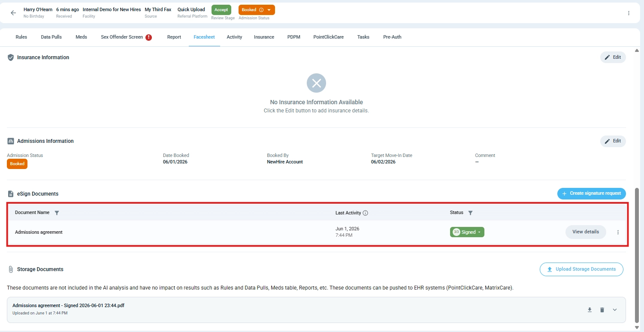644x332 pixels.
Task: Click the Target Move-In Date 06/02/2026
Action: tap(383, 162)
